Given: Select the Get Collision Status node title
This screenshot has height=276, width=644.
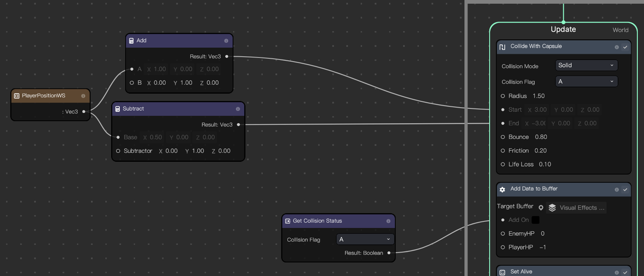Looking at the screenshot, I should 317,221.
